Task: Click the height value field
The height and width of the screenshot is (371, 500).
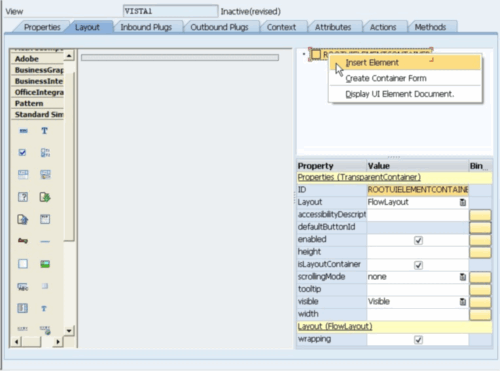Action: (418, 252)
